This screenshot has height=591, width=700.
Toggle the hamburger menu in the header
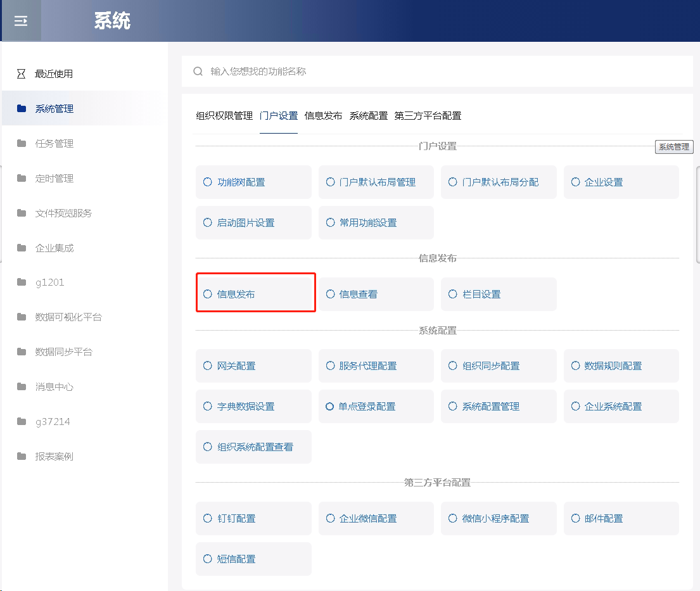pos(20,21)
